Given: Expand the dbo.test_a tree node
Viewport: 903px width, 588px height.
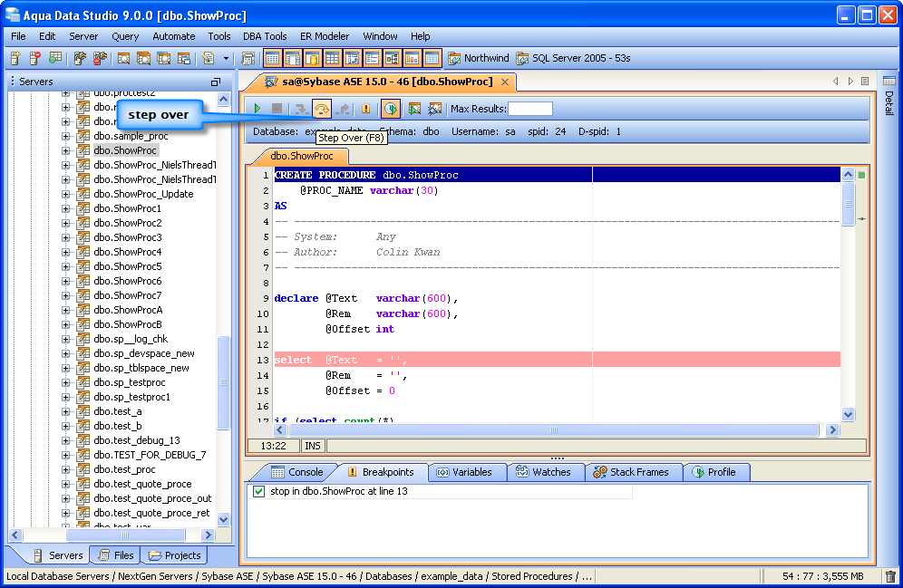Looking at the screenshot, I should pyautogui.click(x=65, y=412).
